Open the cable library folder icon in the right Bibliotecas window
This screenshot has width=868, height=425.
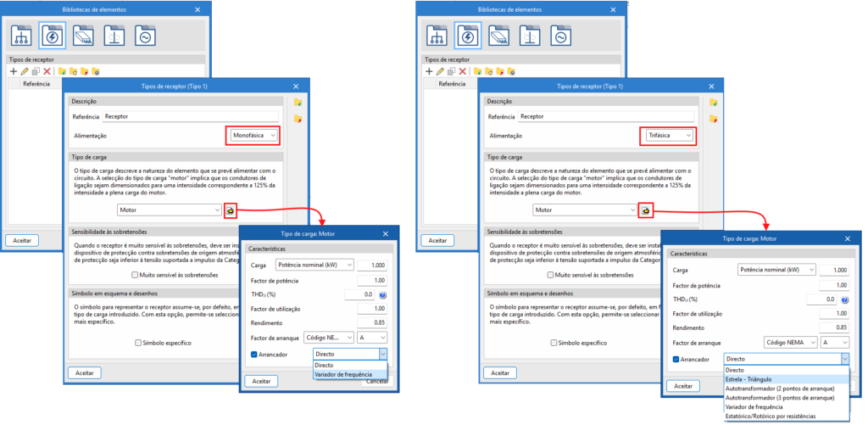[499, 36]
